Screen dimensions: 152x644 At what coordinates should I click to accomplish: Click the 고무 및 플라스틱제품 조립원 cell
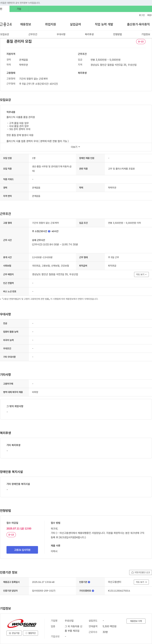pyautogui.click(x=121, y=169)
